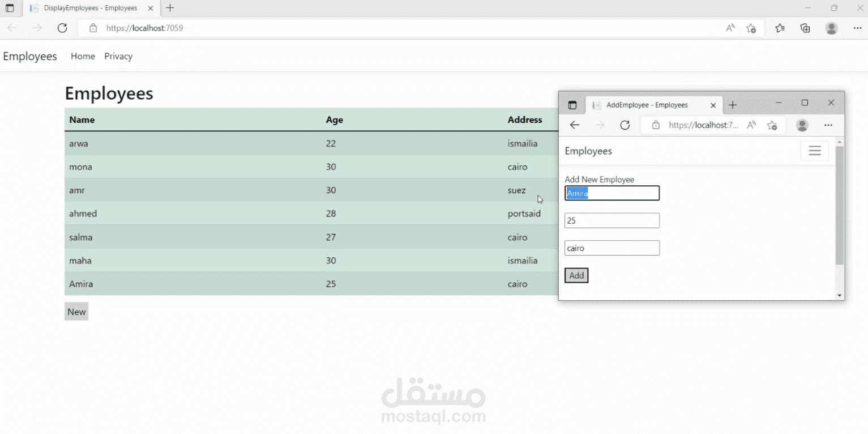The height and width of the screenshot is (434, 868).
Task: Click the scrollbar up arrow in AddEmployee window
Action: pos(840,142)
